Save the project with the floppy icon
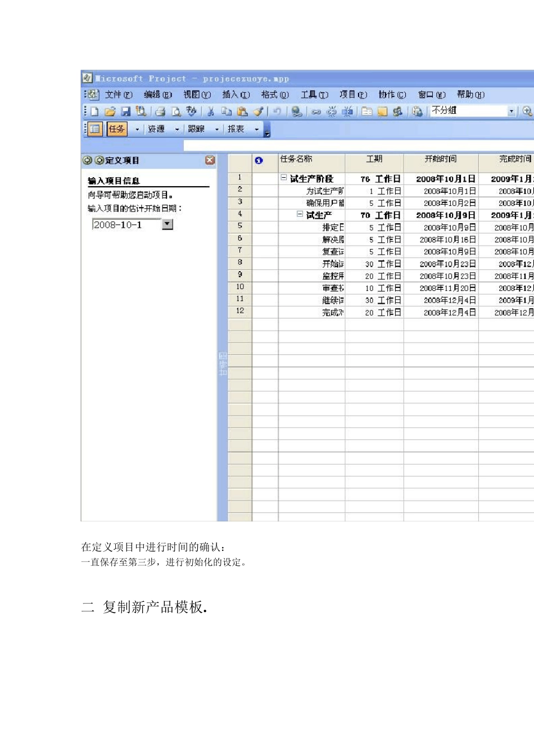534x756 pixels. (126, 111)
